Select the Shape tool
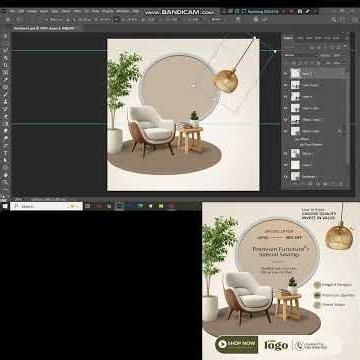360x360 pixels. click(x=6, y=167)
